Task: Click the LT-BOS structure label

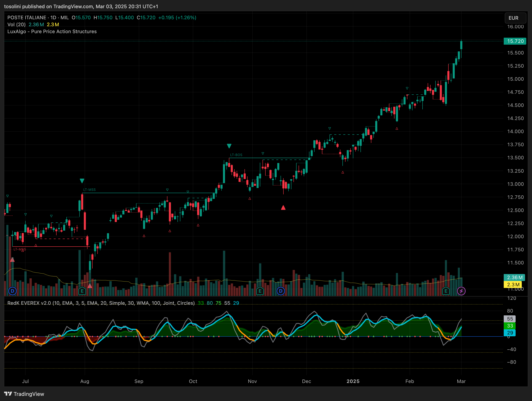Action: [236, 155]
